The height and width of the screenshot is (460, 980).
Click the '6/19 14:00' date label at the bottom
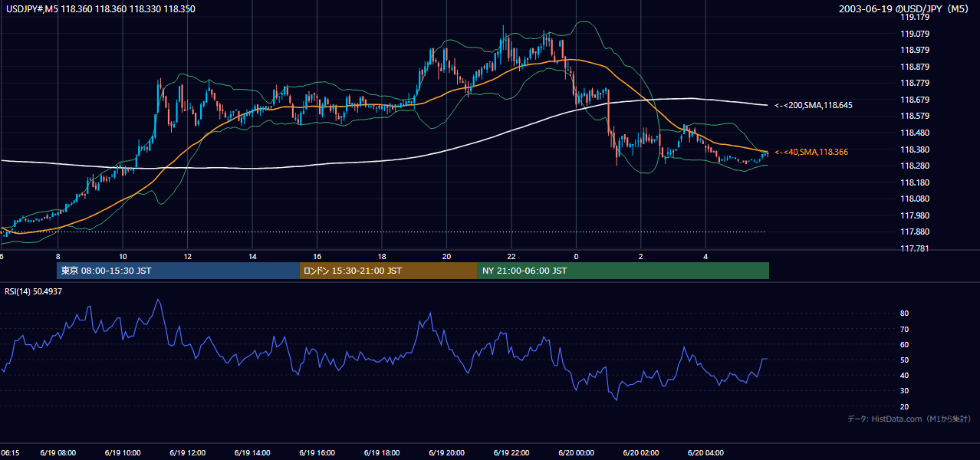pyautogui.click(x=252, y=453)
